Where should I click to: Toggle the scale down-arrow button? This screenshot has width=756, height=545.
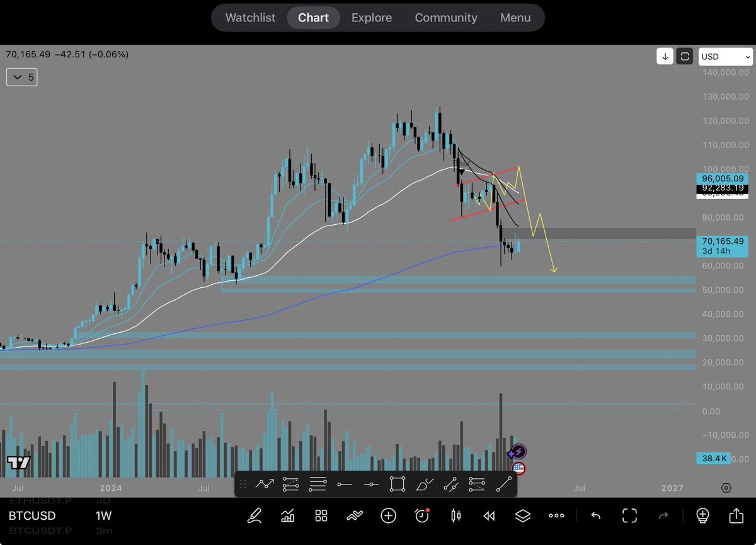pos(665,57)
